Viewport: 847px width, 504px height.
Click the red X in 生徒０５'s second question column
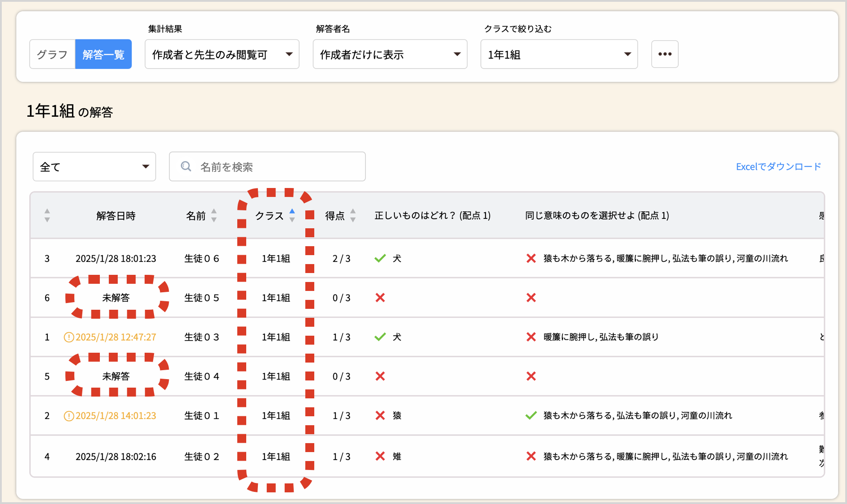531,298
